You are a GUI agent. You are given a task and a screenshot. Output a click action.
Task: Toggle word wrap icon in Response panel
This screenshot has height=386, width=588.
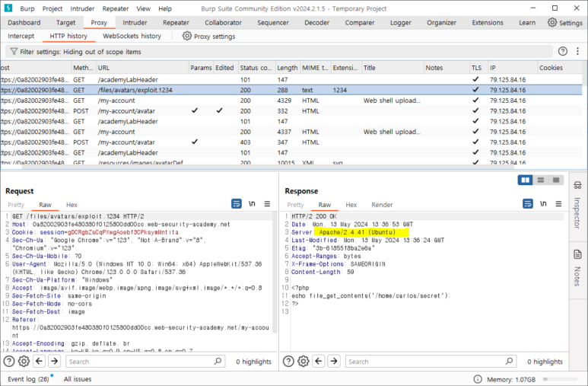click(x=528, y=203)
